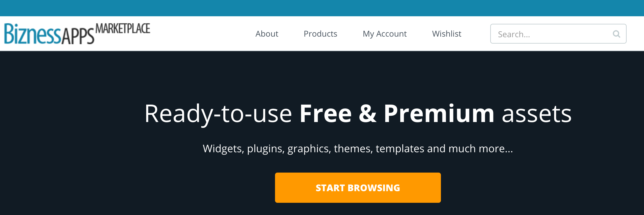
Task: Click the blank white header space beside About
Action: click(203, 34)
